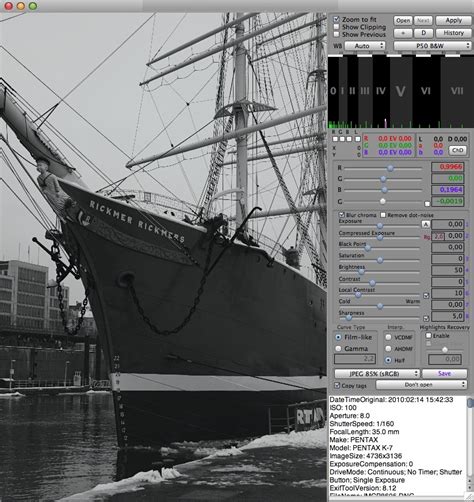Enable Remove dot-noise

point(383,215)
